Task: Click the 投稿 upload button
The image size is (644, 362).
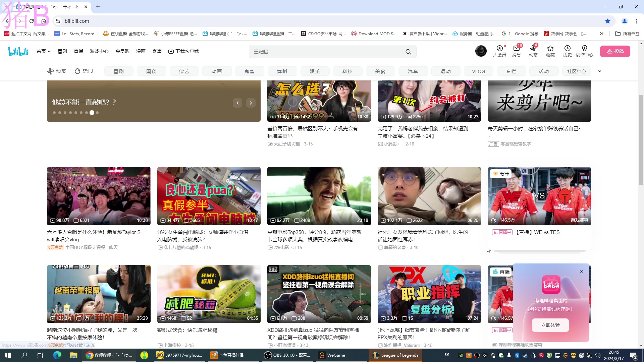Action: (615, 51)
